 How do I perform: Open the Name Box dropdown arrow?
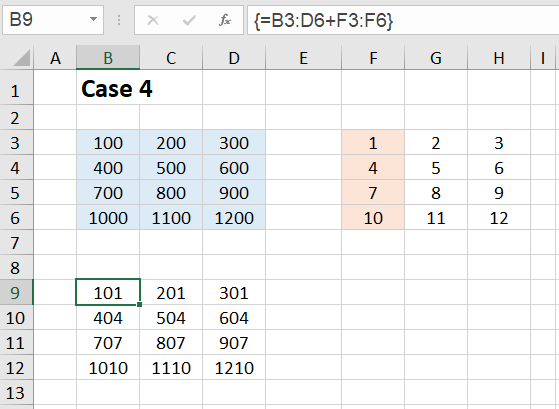(93, 19)
